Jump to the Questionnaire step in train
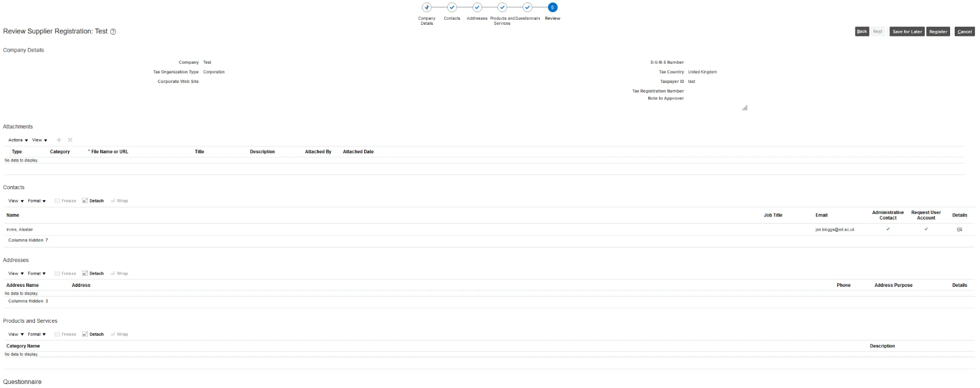Image resolution: width=980 pixels, height=388 pixels. [x=527, y=8]
